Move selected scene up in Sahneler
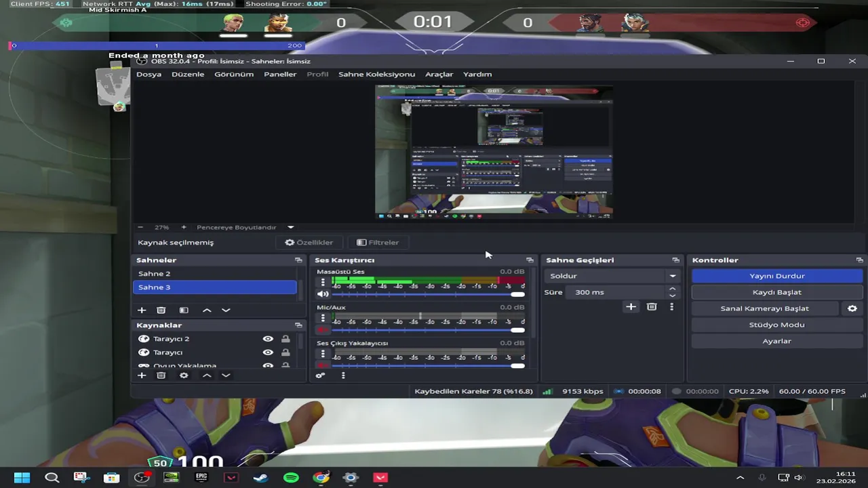Screen dimensions: 868x488 coord(207,310)
